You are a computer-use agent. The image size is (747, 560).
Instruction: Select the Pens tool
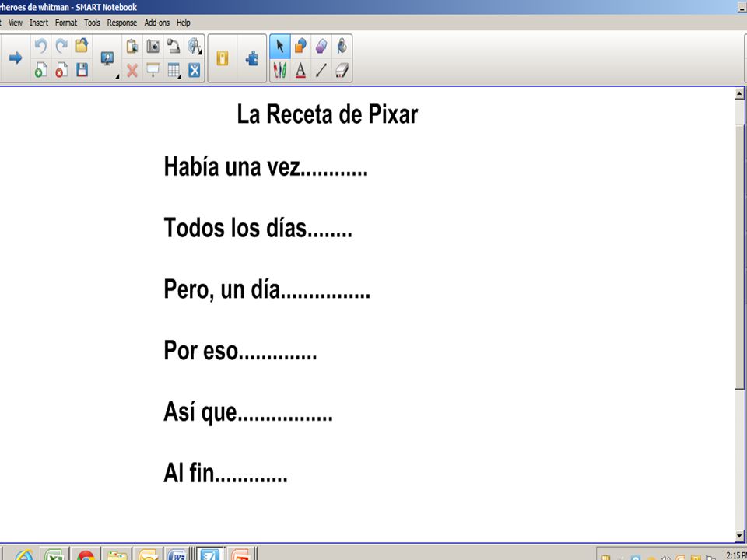click(x=280, y=71)
